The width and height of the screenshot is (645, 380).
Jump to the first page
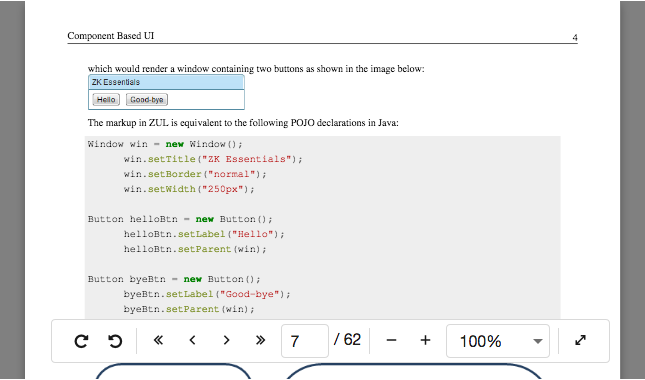point(158,340)
